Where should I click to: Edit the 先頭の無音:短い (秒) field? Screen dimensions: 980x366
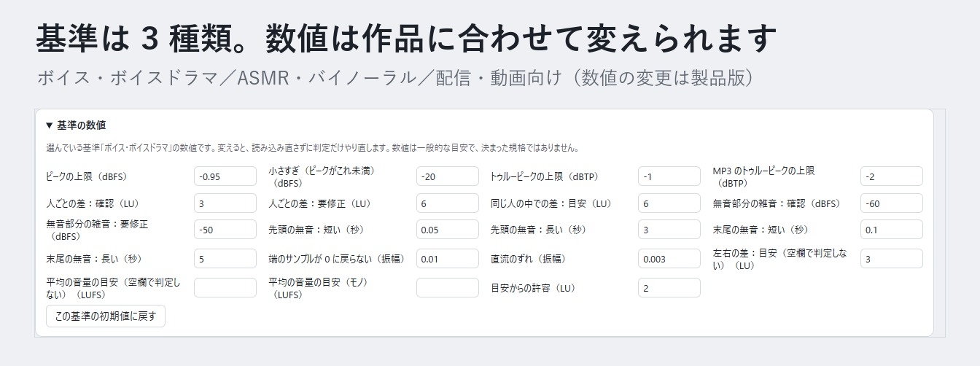pos(448,230)
